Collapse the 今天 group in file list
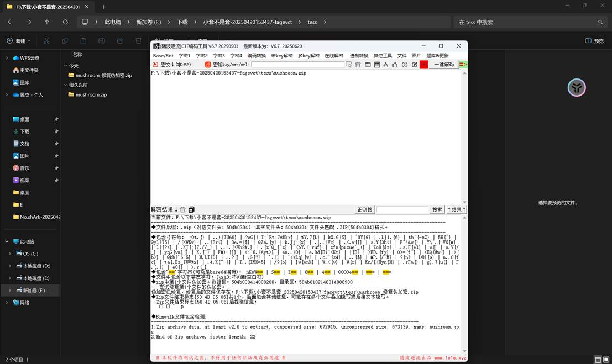 point(65,65)
